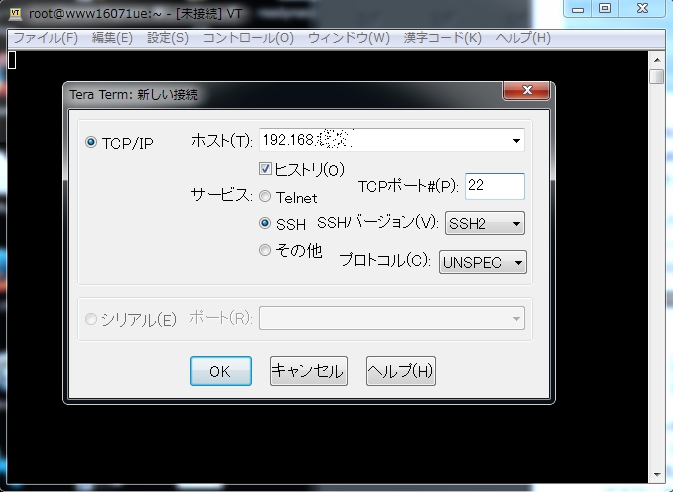Click the ヘルプ(H) button in dialog
Screen dimensions: 673x492
(400, 371)
